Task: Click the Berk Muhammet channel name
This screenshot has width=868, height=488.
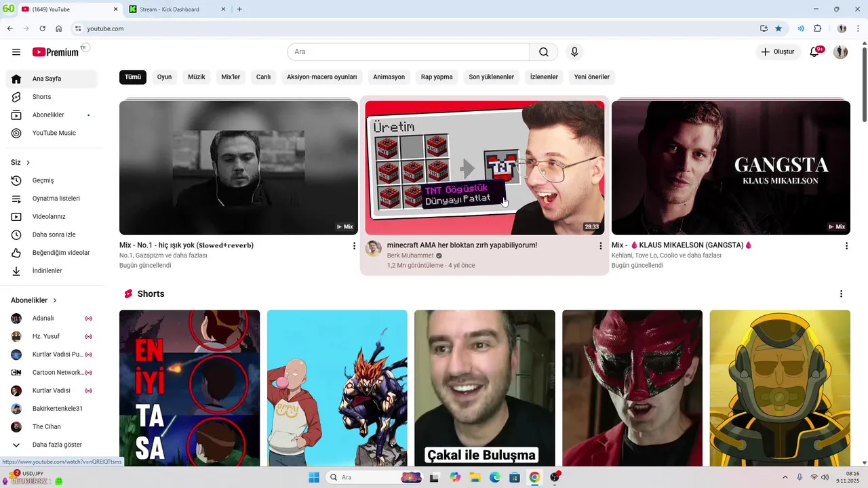Action: click(x=410, y=256)
